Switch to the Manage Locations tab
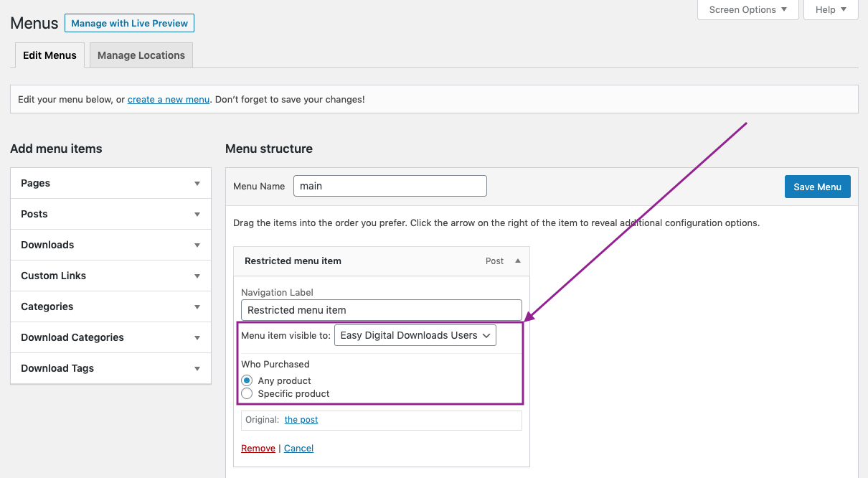The width and height of the screenshot is (868, 478). 141,55
